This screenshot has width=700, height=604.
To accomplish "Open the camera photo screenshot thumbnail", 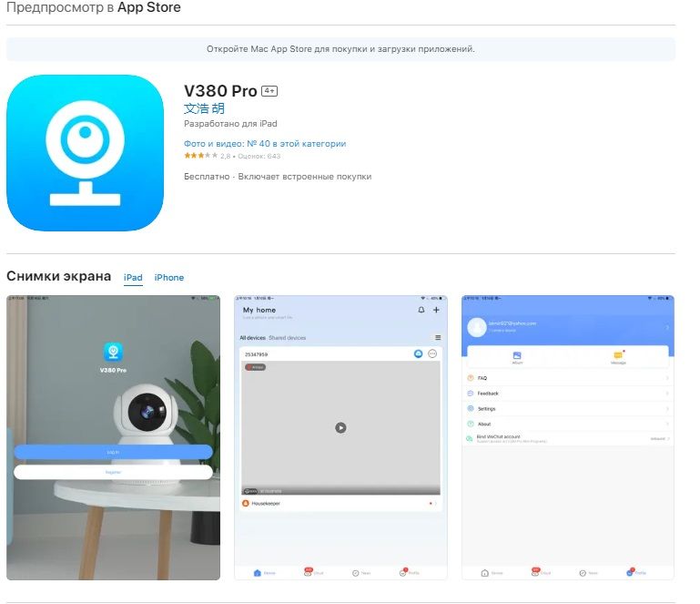I will tap(113, 438).
